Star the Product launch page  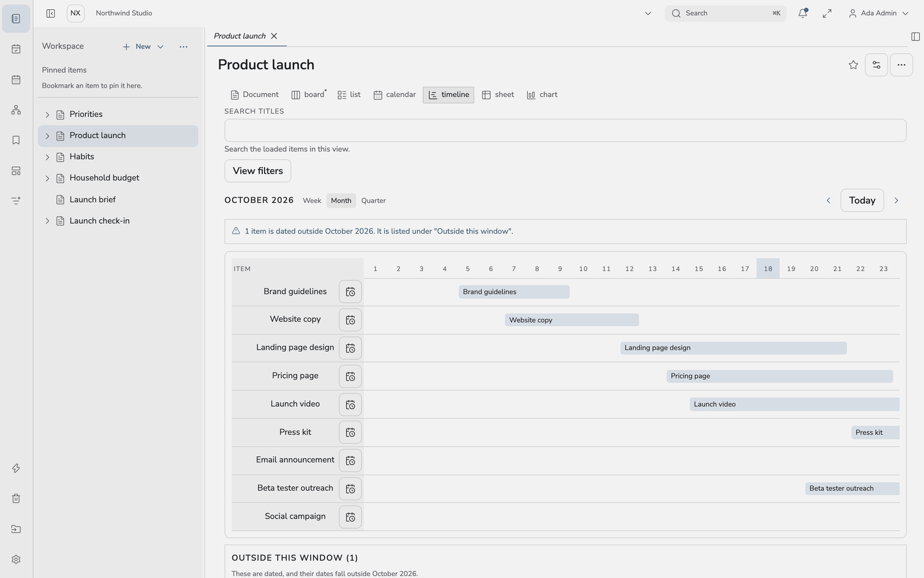point(853,65)
